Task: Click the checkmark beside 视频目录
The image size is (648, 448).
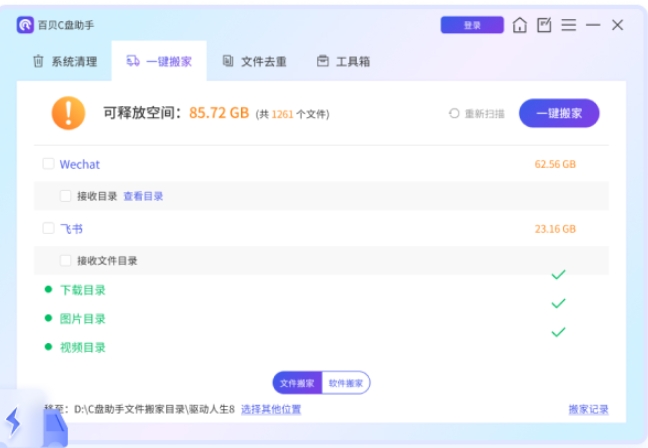Action: [x=558, y=332]
